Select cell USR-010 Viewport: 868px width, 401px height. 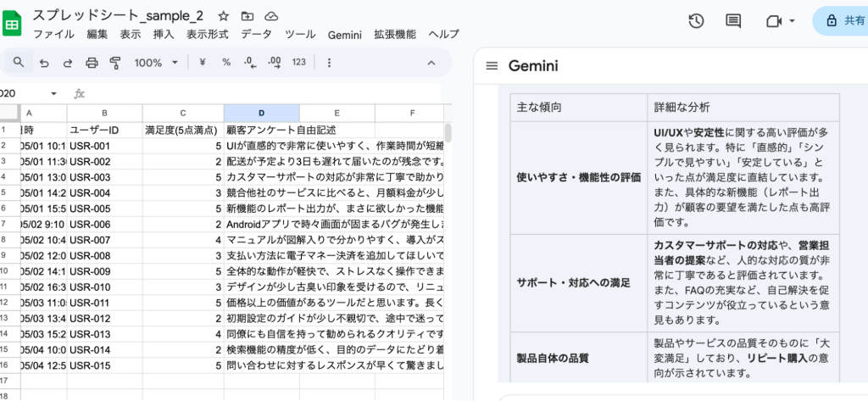[104, 287]
